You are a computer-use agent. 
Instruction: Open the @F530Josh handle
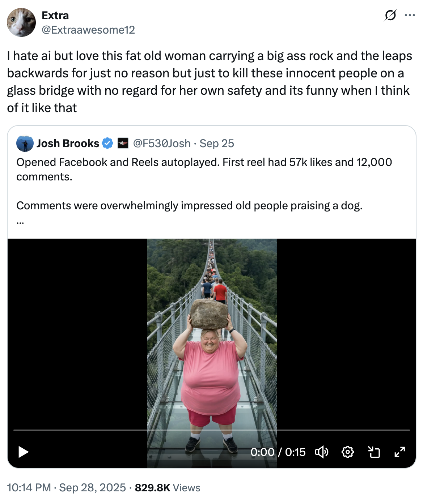pyautogui.click(x=162, y=144)
